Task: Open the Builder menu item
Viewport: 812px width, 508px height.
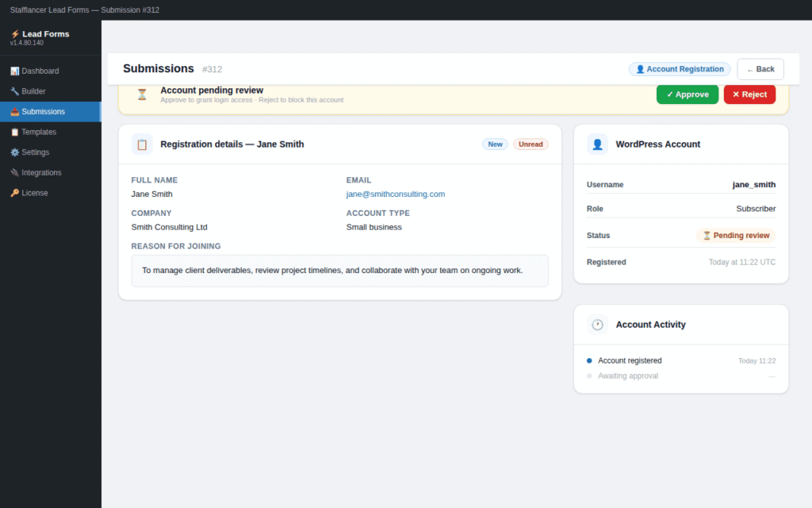Action: tap(51, 91)
